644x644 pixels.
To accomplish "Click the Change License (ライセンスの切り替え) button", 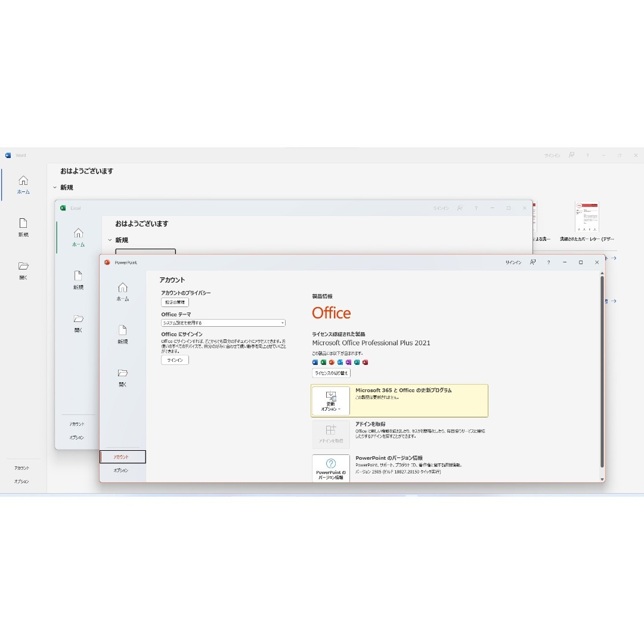I will coord(331,373).
